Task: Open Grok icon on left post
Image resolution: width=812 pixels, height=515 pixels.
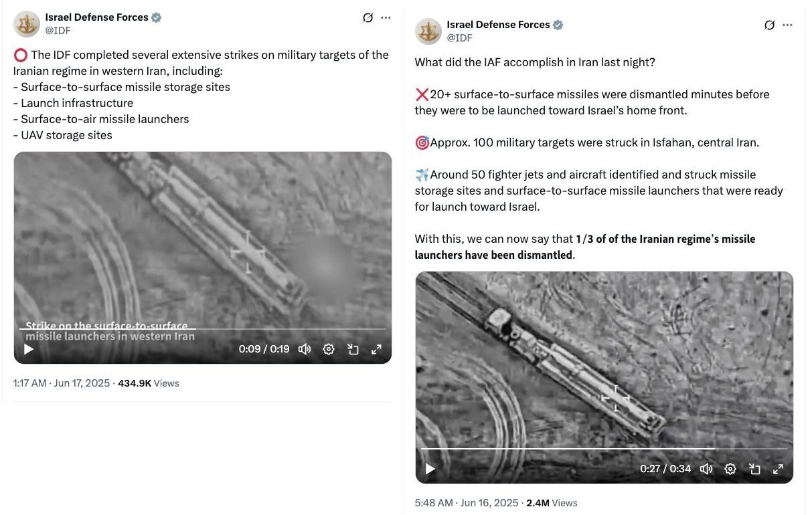Action: (368, 18)
